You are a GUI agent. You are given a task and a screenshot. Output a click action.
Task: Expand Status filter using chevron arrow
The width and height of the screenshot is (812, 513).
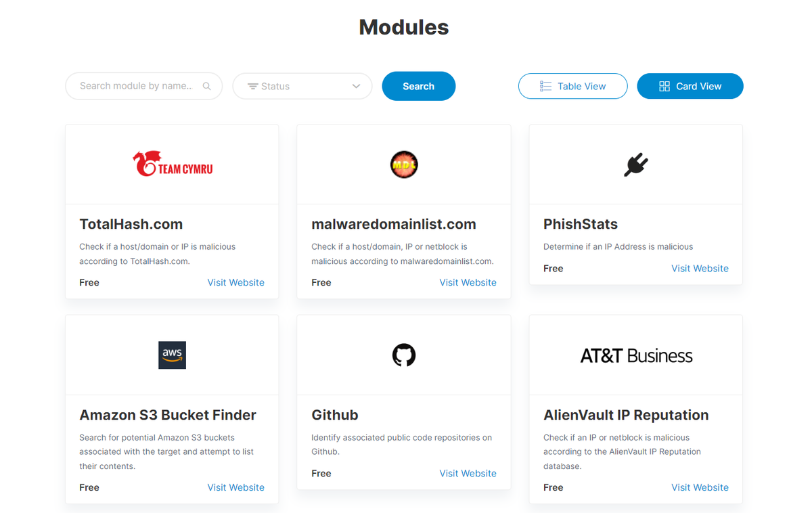click(x=357, y=86)
